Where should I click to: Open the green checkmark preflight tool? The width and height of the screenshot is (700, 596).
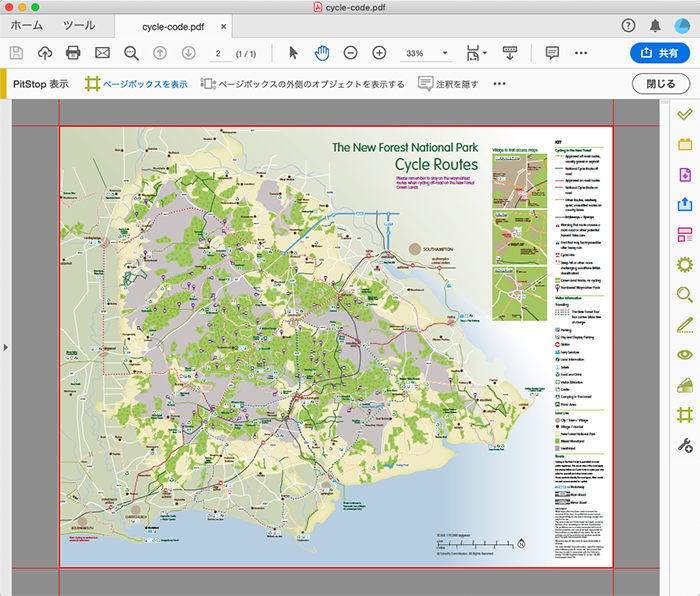coord(685,115)
